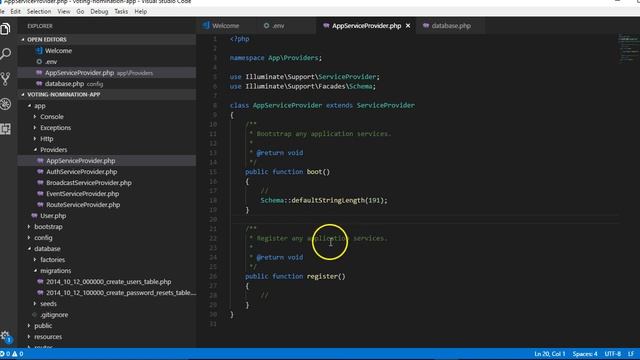Open the Help menu

[x=141, y=11]
